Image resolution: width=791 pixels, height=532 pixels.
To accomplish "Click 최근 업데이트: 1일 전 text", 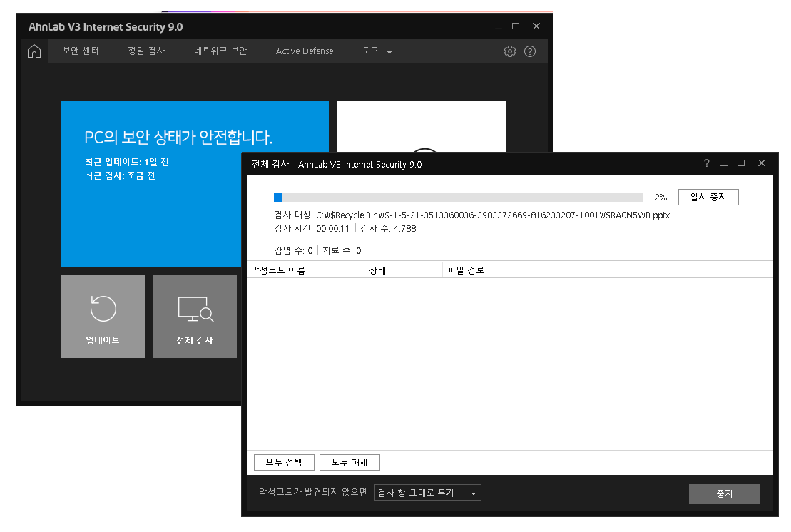I will pos(127,162).
